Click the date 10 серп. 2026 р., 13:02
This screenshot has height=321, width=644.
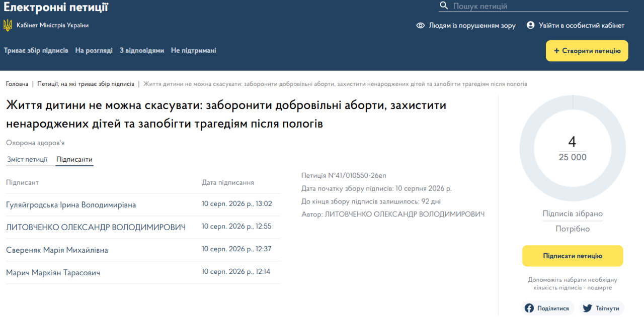[237, 203]
